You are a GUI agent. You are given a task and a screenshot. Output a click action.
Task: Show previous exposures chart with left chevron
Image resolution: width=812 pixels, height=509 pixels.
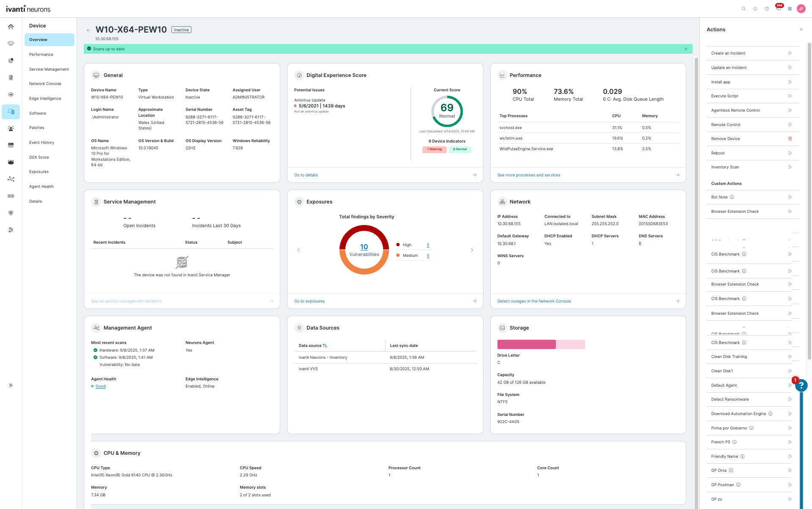click(x=298, y=250)
